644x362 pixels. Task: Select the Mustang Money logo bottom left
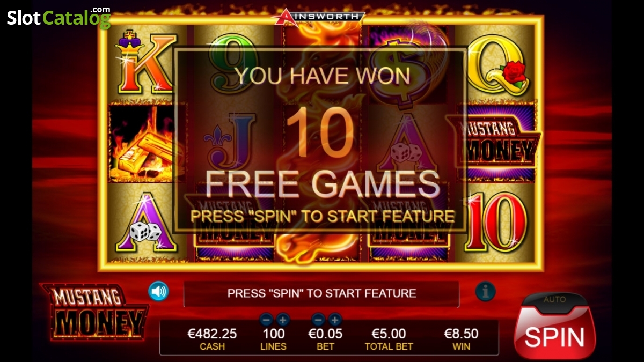tap(95, 312)
